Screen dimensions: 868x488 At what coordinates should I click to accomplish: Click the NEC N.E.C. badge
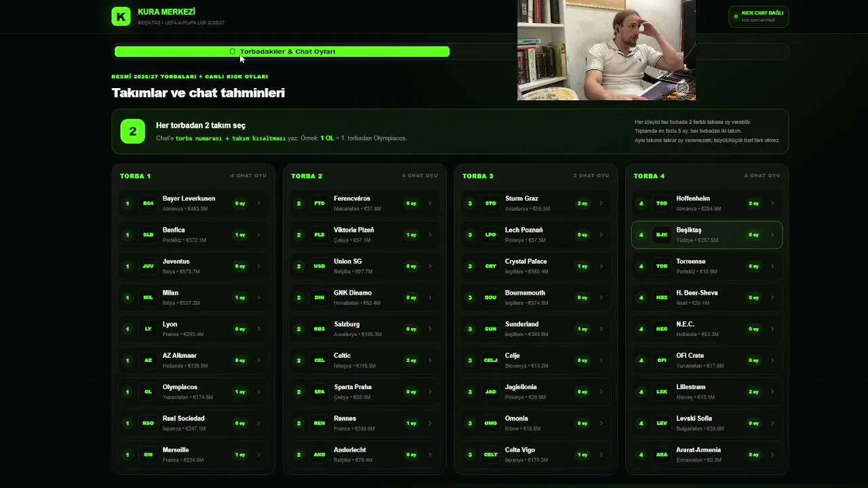click(662, 329)
